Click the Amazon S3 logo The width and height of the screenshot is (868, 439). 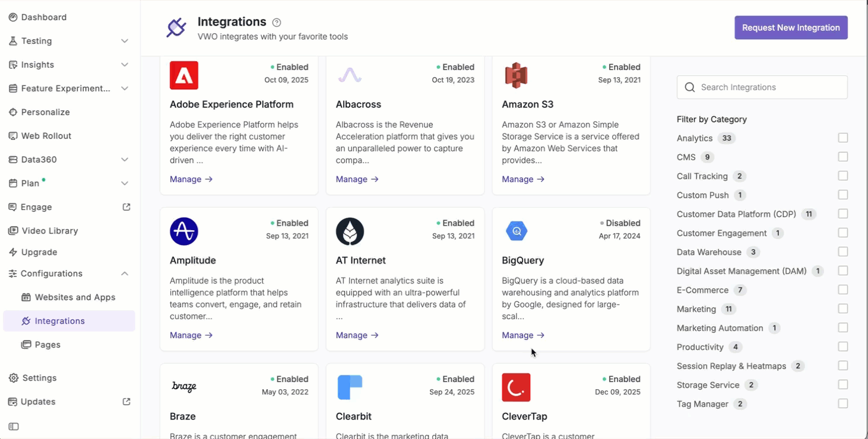(516, 75)
